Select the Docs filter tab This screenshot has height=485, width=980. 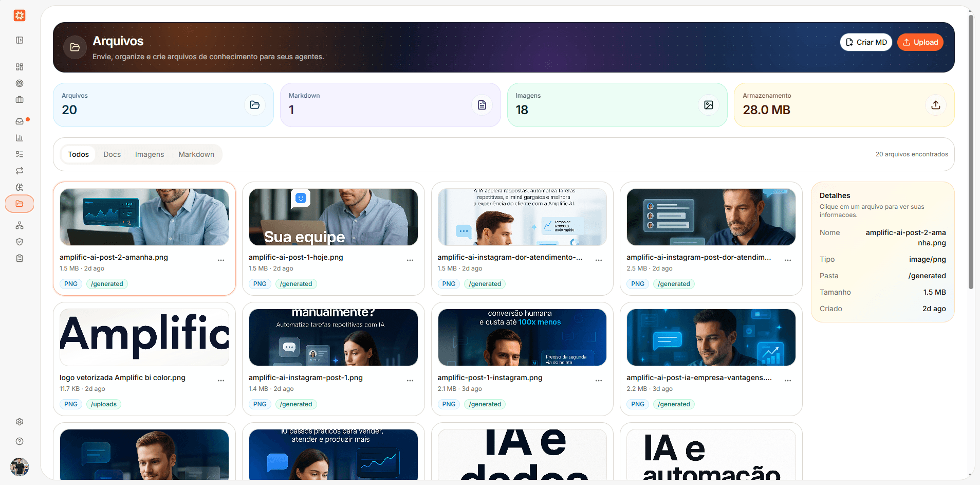[112, 154]
